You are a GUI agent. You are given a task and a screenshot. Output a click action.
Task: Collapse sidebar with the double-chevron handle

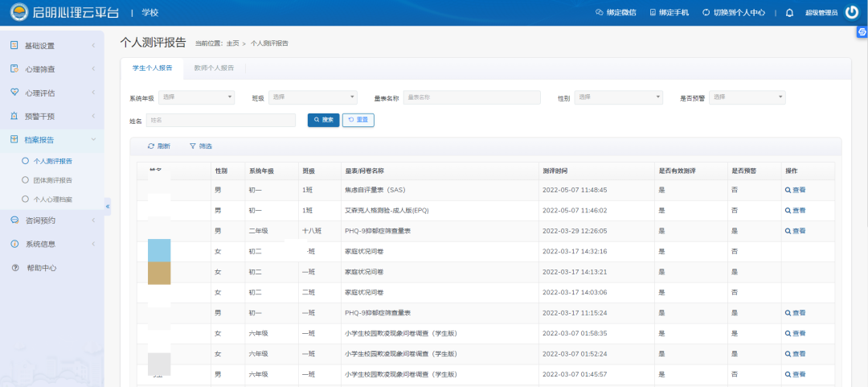tap(108, 206)
